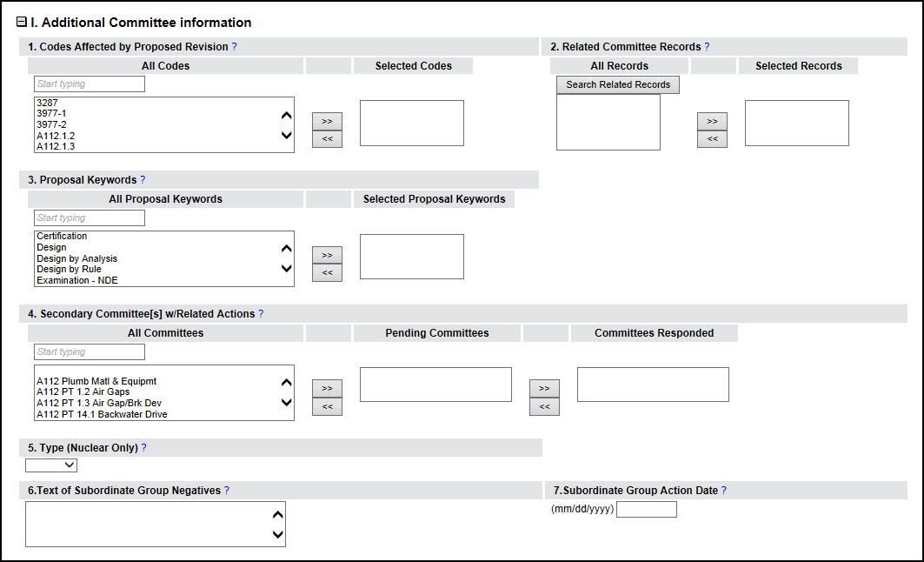Click the '>>' icon to move selected codes
Screen dimensions: 924x562
pyautogui.click(x=327, y=123)
